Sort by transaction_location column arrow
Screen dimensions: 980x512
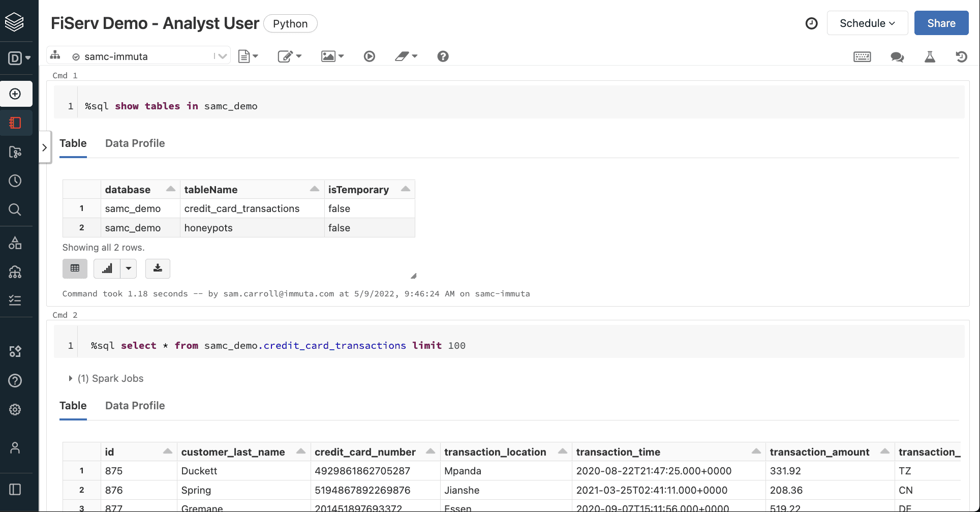point(563,451)
